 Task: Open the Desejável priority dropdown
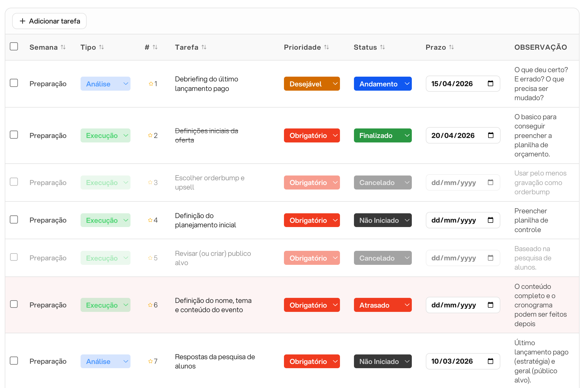click(312, 84)
